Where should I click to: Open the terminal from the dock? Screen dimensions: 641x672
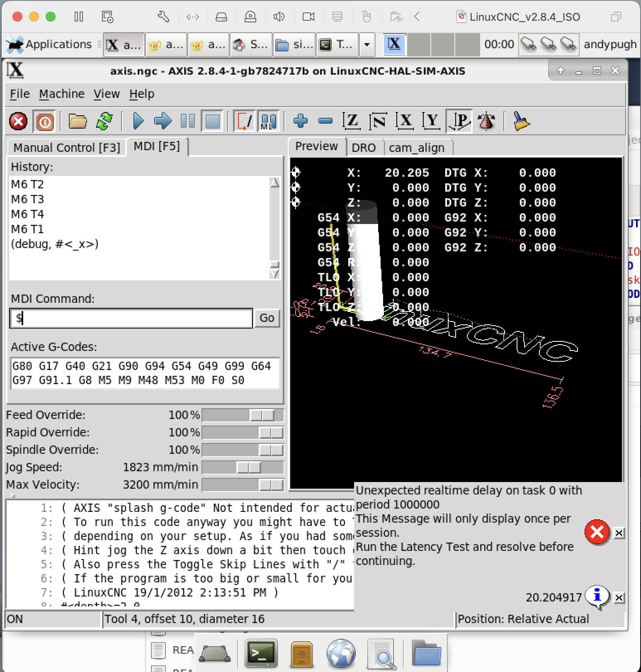(x=261, y=653)
